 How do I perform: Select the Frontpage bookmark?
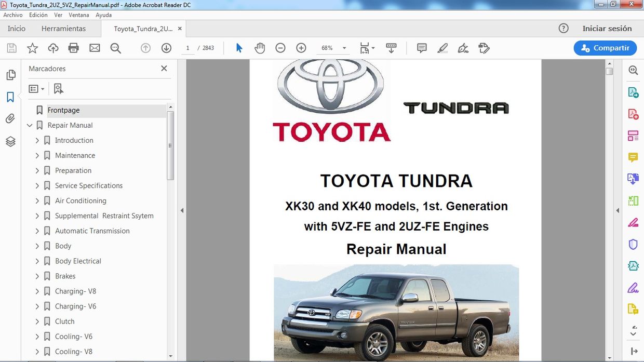[x=63, y=110]
